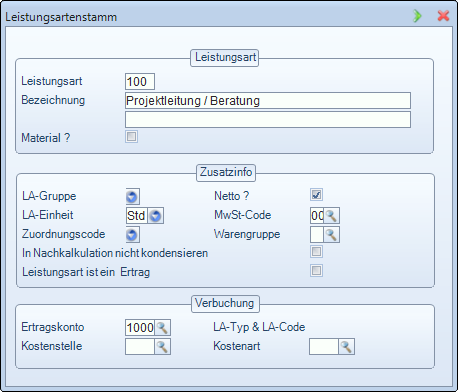This screenshot has width=458, height=392.
Task: Open the LA-Einheit dropdown arrow
Action: click(x=155, y=216)
